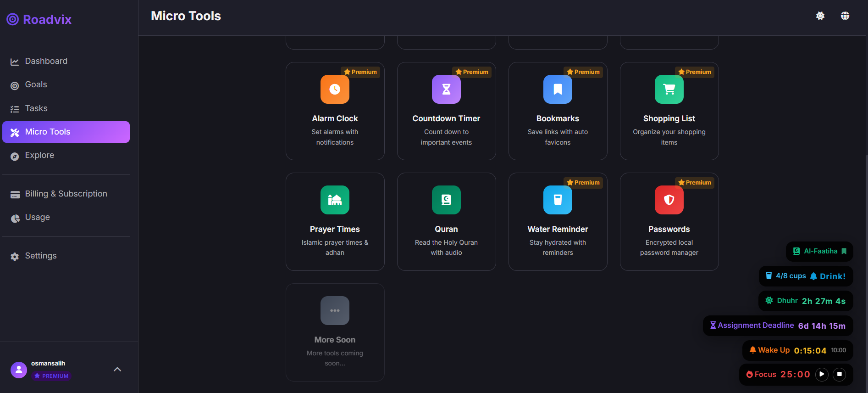Expand the osmansalih user menu chevron
Screen dimensions: 868x393
(117, 369)
